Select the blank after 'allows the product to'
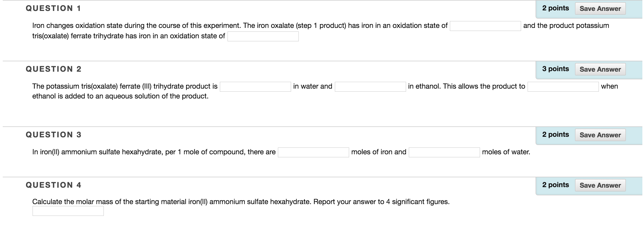Viewport: 644px width, 232px height. pyautogui.click(x=563, y=87)
